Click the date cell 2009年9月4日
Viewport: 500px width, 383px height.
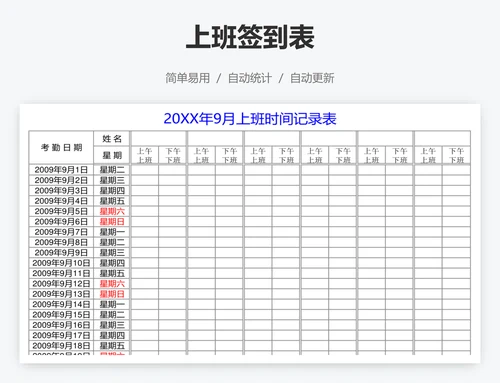point(61,201)
